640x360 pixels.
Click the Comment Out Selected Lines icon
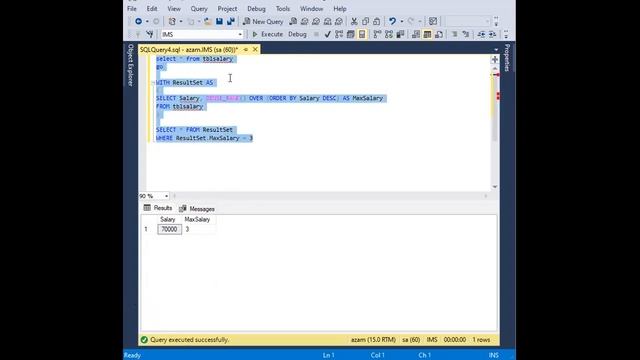[454, 34]
